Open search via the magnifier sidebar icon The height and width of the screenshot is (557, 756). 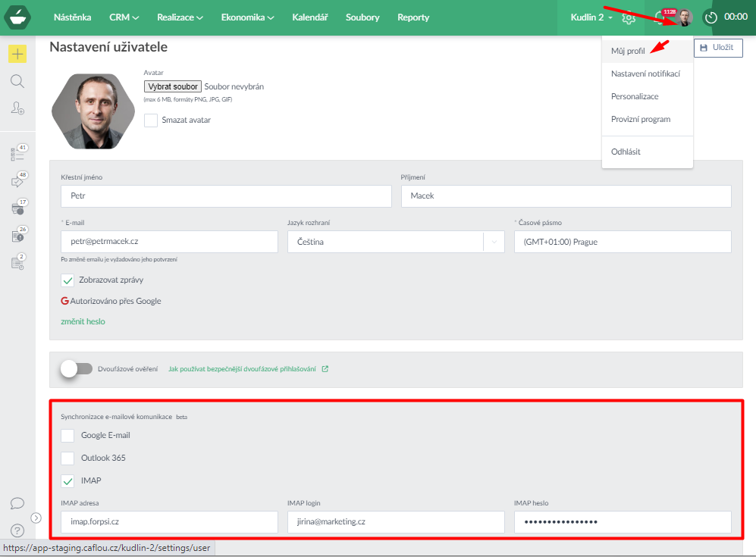(17, 81)
